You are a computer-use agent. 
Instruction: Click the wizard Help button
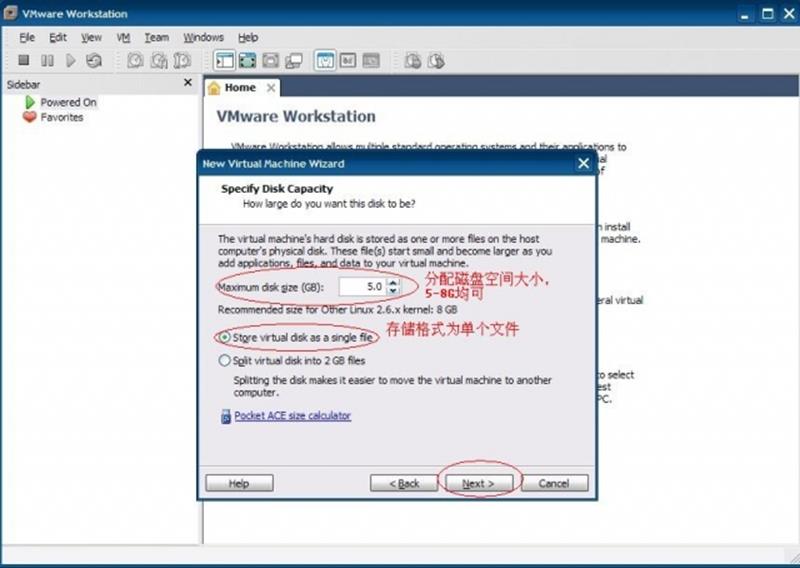click(x=239, y=483)
